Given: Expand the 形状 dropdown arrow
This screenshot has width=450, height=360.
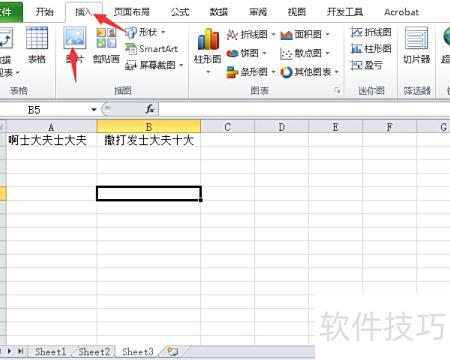Looking at the screenshot, I should click(163, 32).
